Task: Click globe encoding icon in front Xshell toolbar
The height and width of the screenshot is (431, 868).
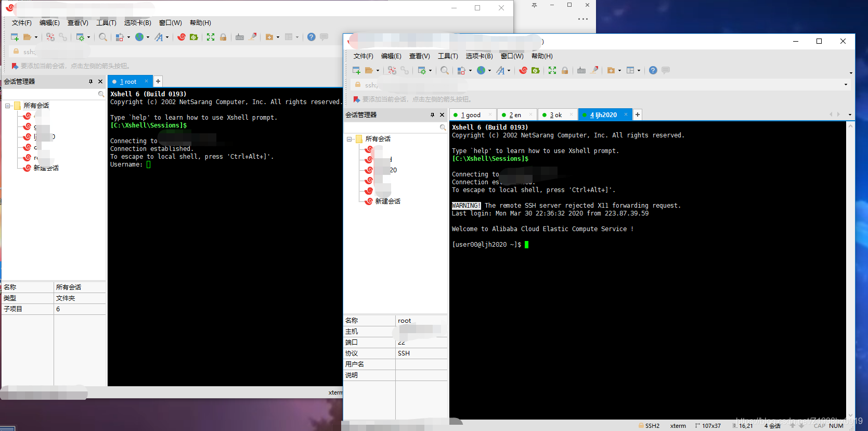Action: [481, 70]
